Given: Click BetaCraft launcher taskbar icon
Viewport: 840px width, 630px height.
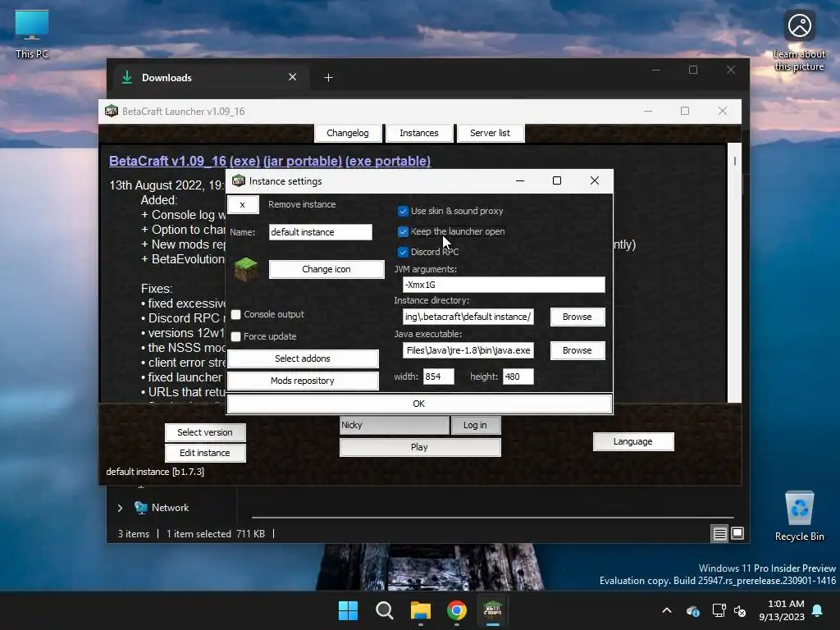Looking at the screenshot, I should click(492, 610).
